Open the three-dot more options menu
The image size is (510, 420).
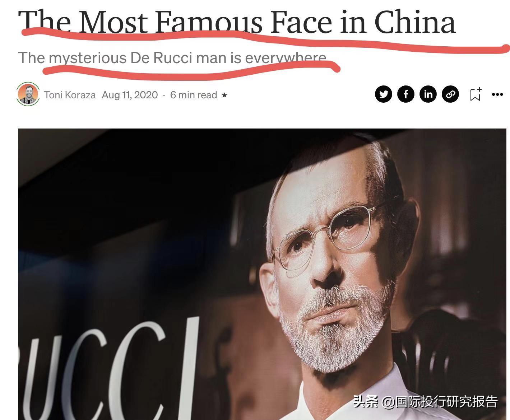pos(497,94)
